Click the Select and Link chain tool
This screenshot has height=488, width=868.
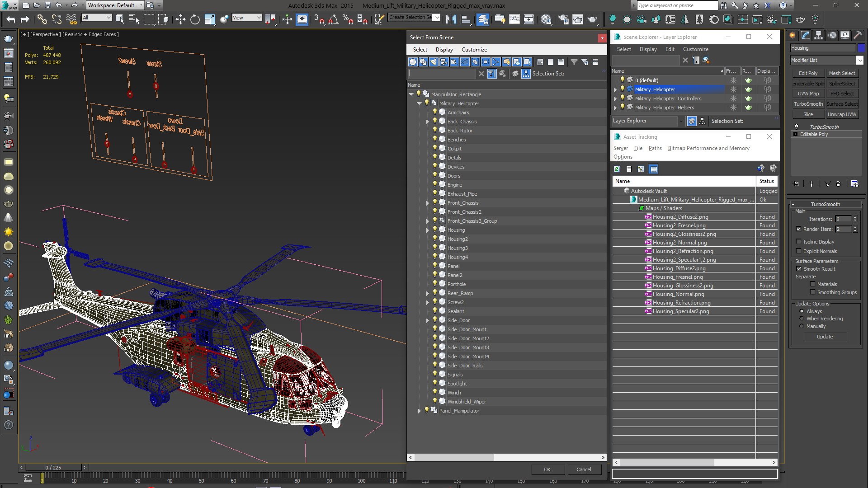tap(42, 19)
